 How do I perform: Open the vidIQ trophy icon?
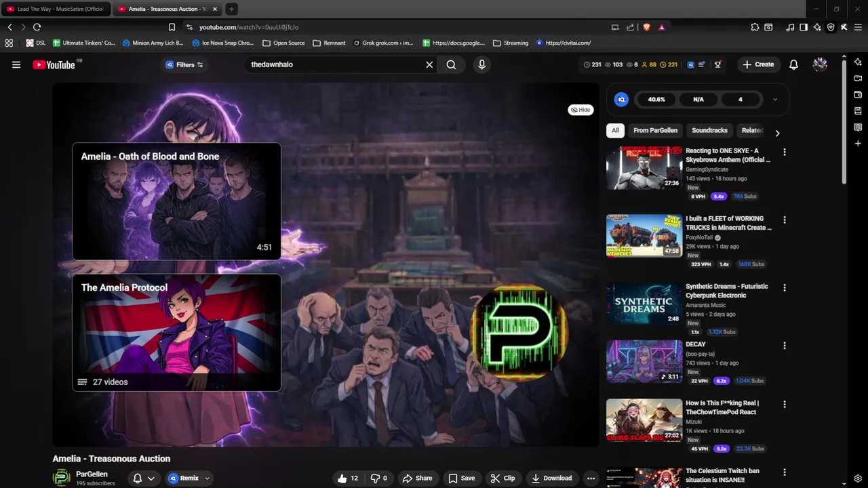(x=717, y=64)
